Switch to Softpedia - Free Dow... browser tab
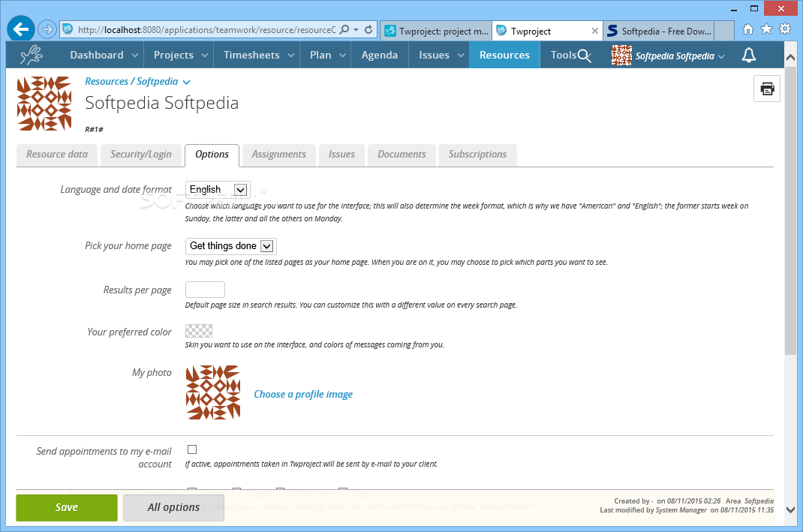 click(x=659, y=31)
